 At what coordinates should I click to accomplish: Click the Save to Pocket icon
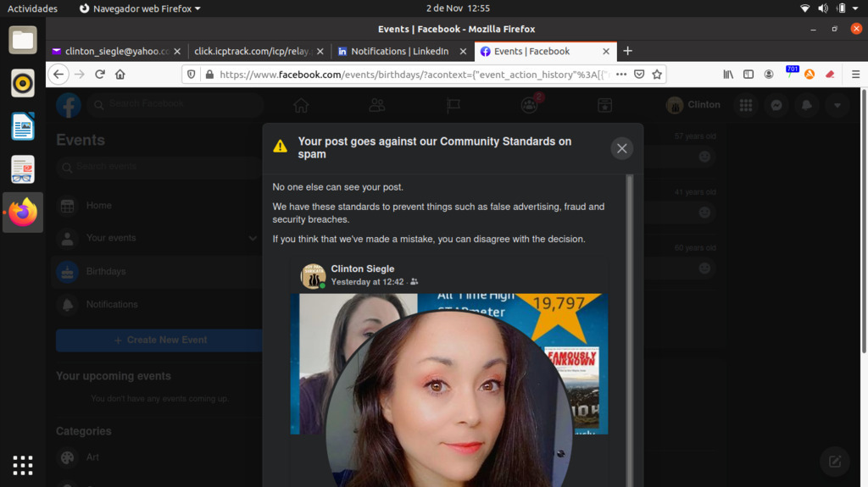(639, 75)
